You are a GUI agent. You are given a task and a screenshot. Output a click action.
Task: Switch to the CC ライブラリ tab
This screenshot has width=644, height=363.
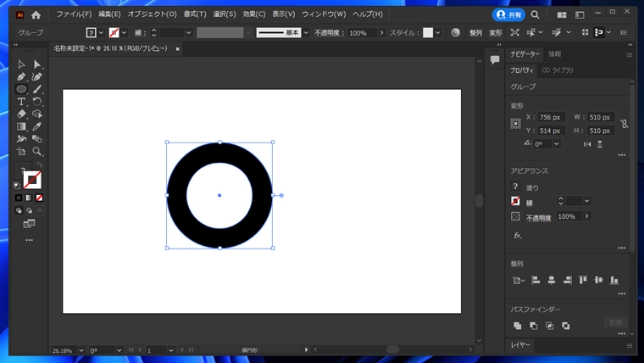(558, 70)
